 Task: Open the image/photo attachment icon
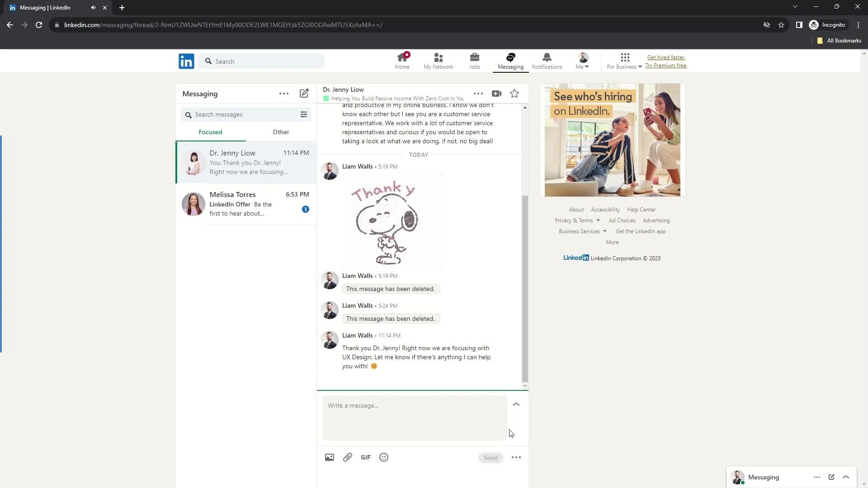tap(330, 457)
